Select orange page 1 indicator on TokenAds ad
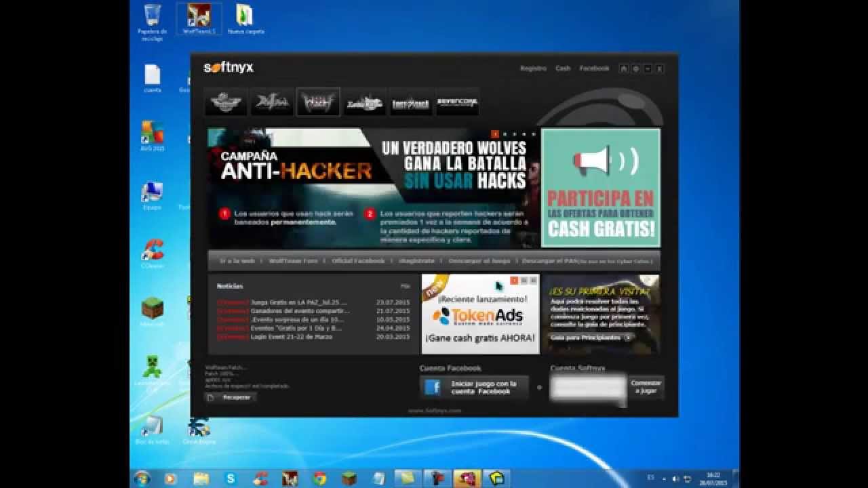Viewport: 868px width, 488px height. 514,280
